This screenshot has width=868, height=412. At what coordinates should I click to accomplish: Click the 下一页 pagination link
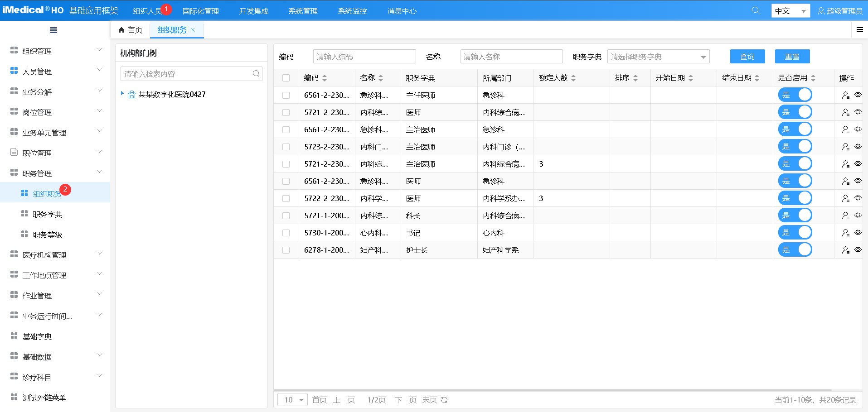point(405,400)
